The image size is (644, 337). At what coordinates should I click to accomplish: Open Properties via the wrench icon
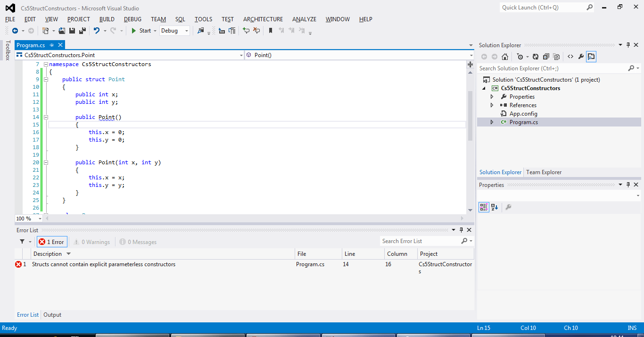click(581, 57)
